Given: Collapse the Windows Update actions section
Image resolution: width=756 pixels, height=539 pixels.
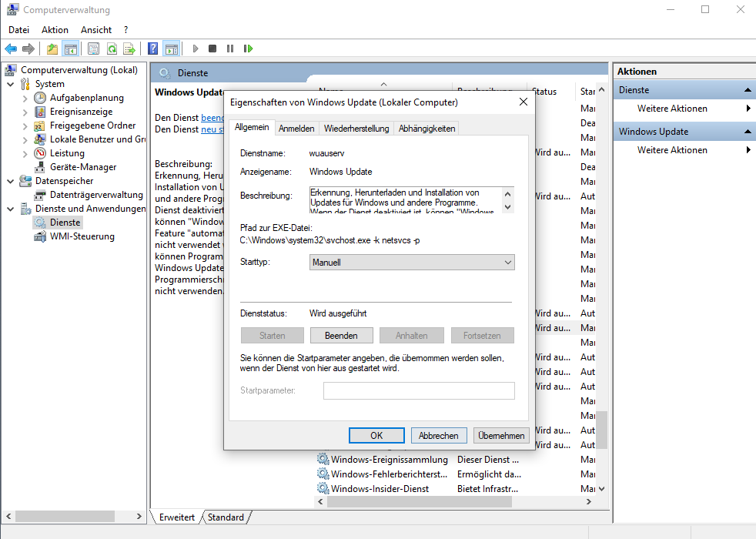Looking at the screenshot, I should point(748,132).
